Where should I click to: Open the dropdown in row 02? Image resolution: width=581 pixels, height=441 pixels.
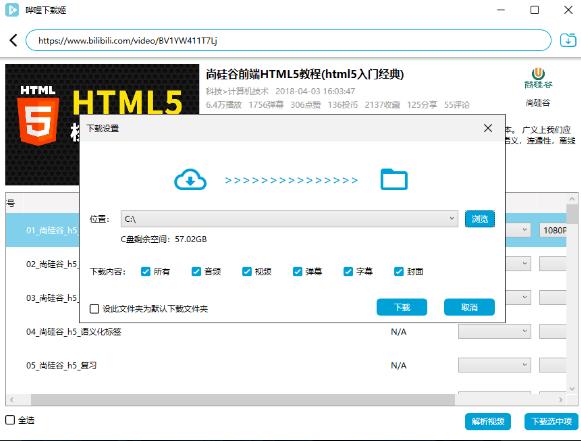(518, 263)
